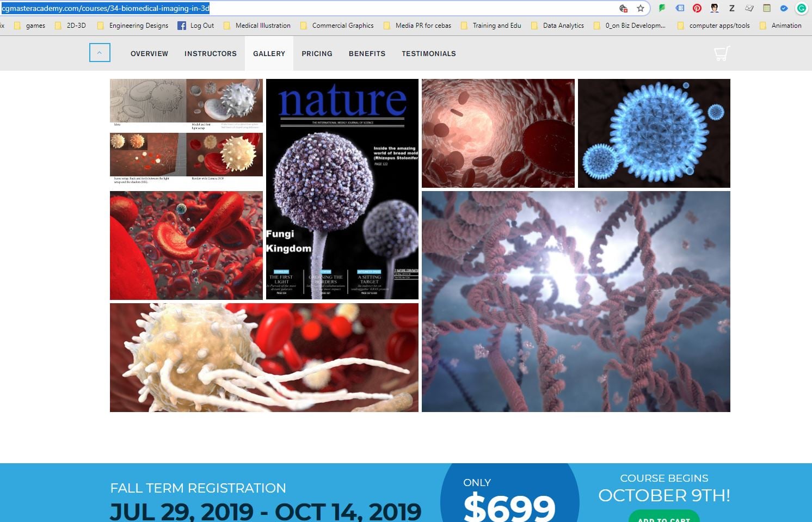This screenshot has height=522, width=812.
Task: Jump to the Benefits section
Action: [x=367, y=53]
